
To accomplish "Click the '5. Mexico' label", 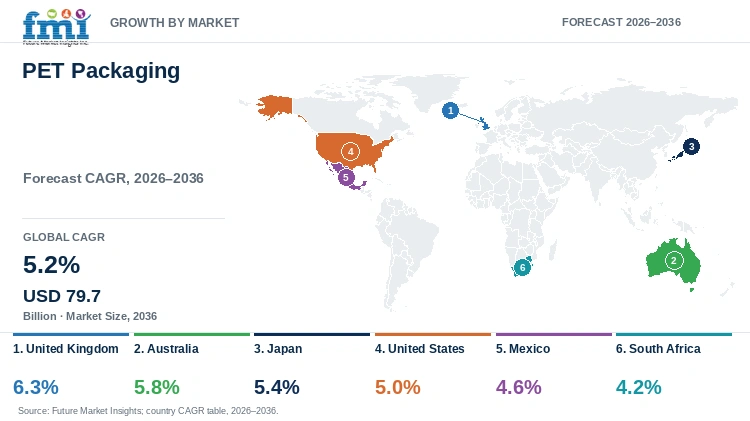I will [x=523, y=349].
